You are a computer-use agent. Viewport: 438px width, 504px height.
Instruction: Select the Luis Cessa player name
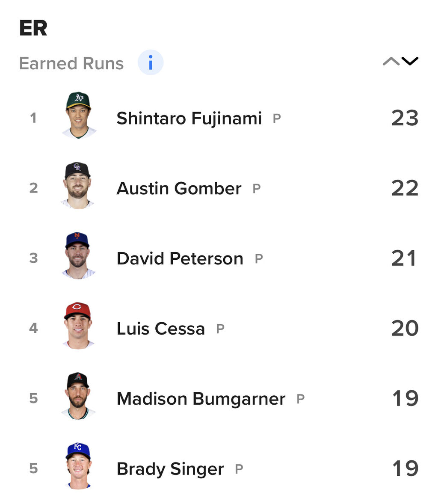click(160, 329)
